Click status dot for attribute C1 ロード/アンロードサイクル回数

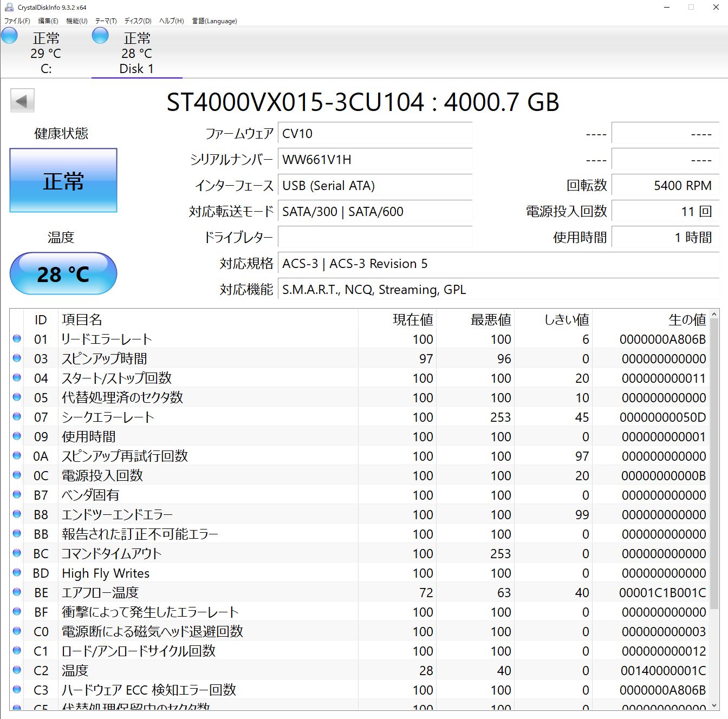pos(17,650)
